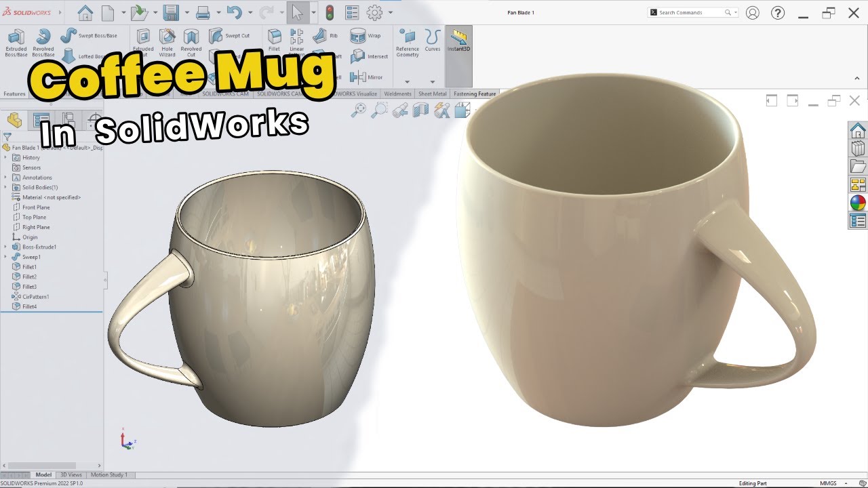
Task: Click the Previous View icon
Action: [400, 110]
